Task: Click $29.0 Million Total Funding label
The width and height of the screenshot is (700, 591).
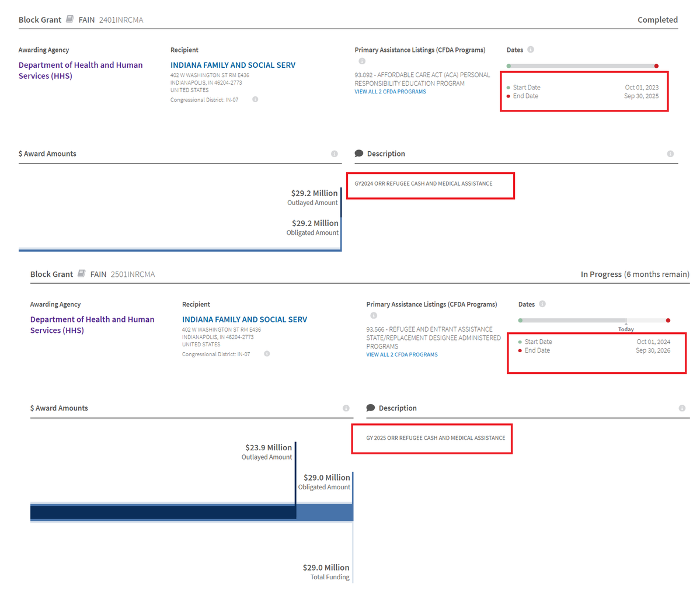Action: [x=326, y=572]
